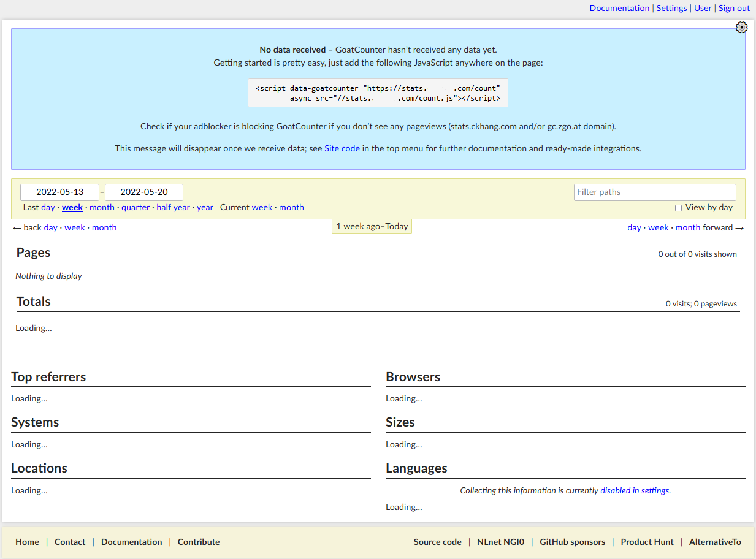Open Documentation in the top menu
Screen dimensions: 756x559
[619, 8]
